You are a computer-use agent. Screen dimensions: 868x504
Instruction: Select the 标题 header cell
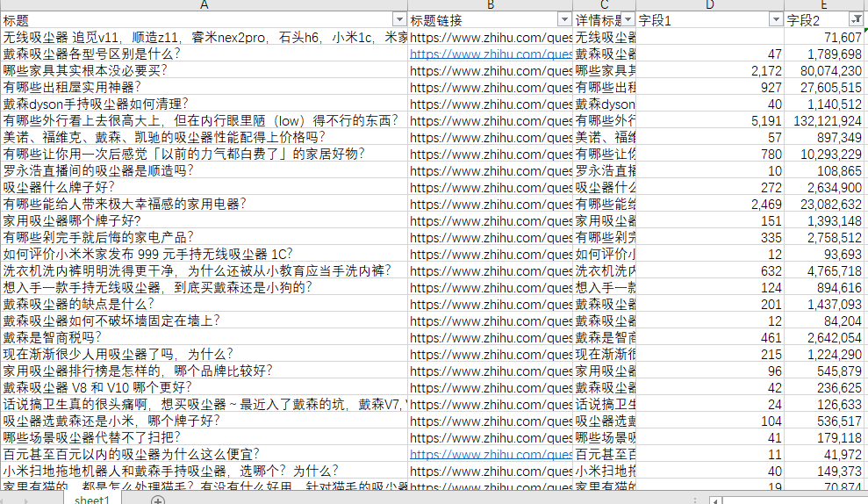pyautogui.click(x=204, y=20)
